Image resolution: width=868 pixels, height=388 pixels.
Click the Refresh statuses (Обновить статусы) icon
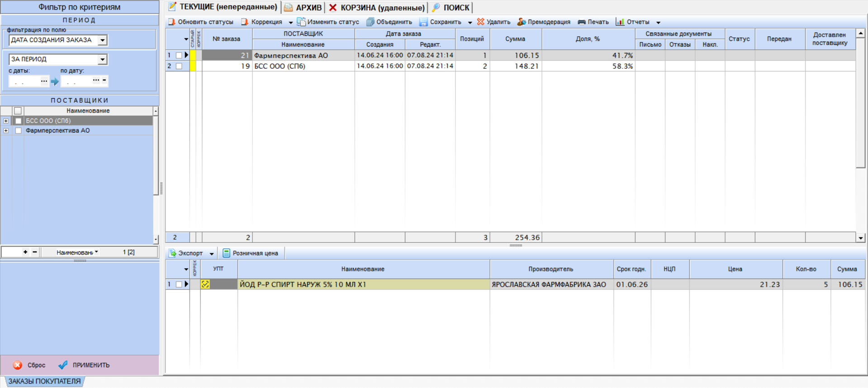tap(172, 22)
